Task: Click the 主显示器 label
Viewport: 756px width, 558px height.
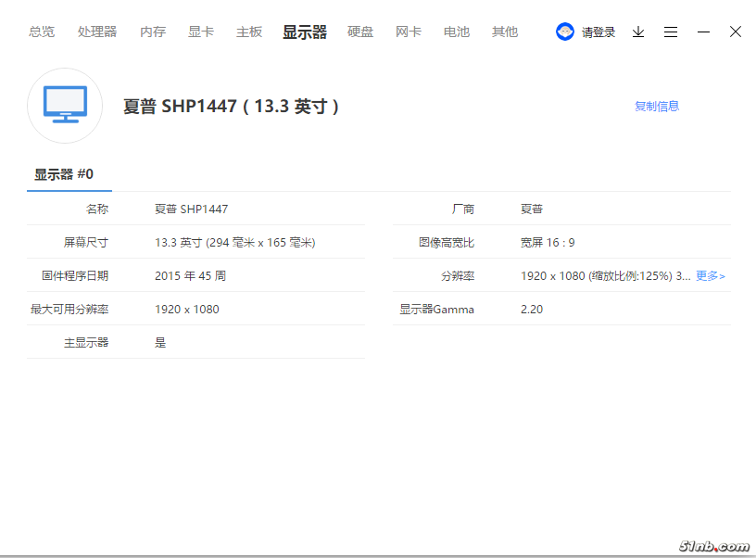Action: coord(86,342)
